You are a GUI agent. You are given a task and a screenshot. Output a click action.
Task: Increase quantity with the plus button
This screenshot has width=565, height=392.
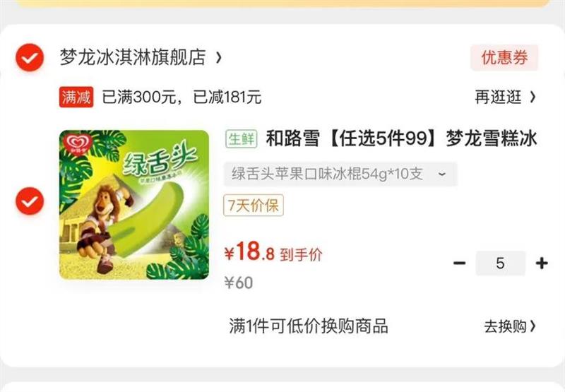tap(542, 263)
